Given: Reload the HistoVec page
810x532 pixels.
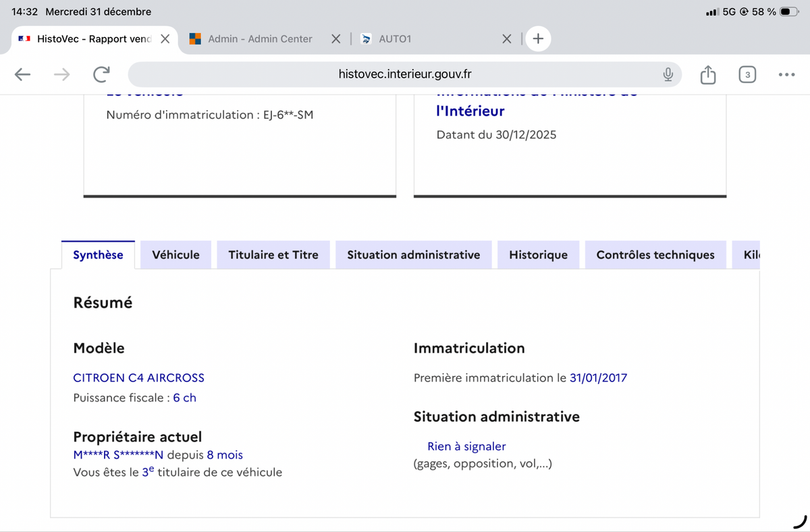Looking at the screenshot, I should click(x=101, y=74).
